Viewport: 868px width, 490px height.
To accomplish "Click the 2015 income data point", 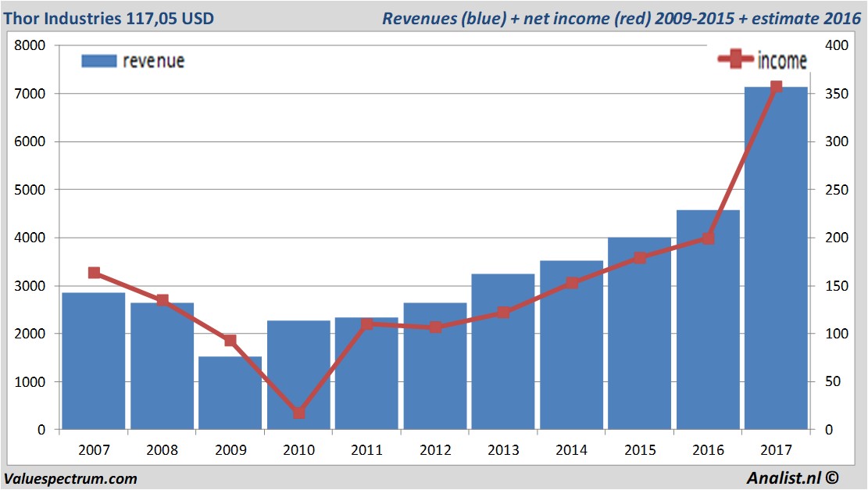I will [x=640, y=258].
